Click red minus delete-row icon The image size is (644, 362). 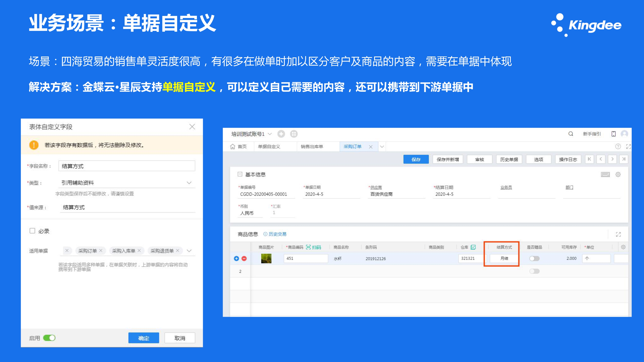(x=244, y=258)
